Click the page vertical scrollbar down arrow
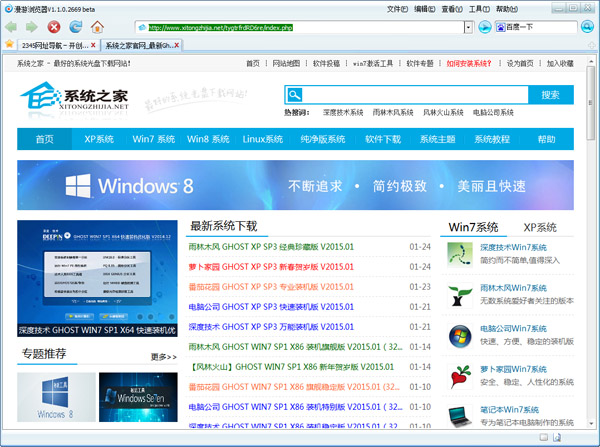This screenshot has width=600, height=447. point(592,425)
